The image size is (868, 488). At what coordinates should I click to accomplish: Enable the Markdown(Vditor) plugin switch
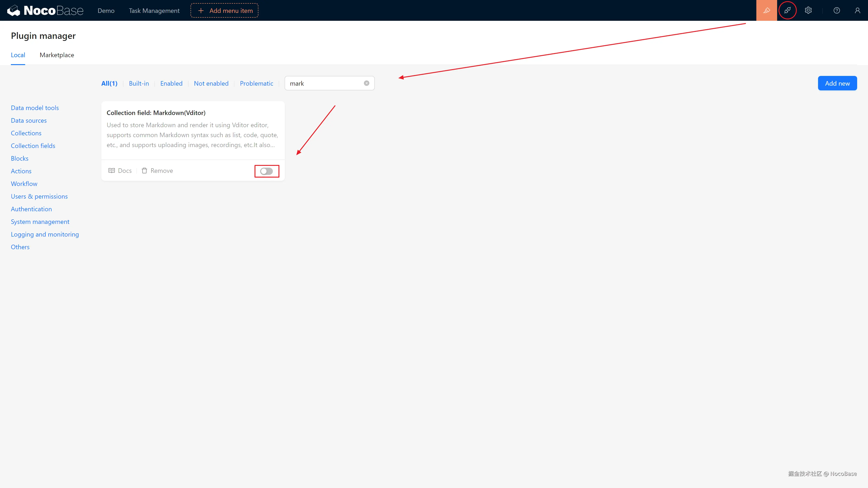[x=266, y=171]
